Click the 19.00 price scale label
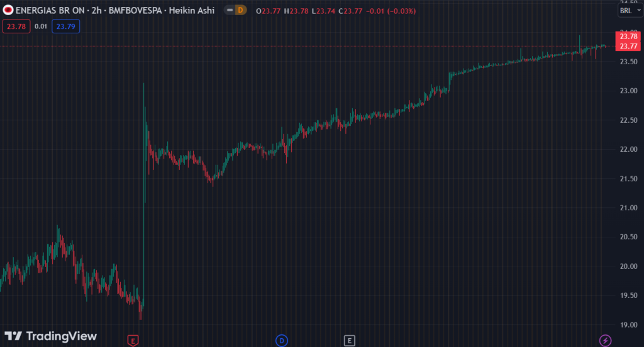This screenshot has width=644, height=347. [x=628, y=325]
